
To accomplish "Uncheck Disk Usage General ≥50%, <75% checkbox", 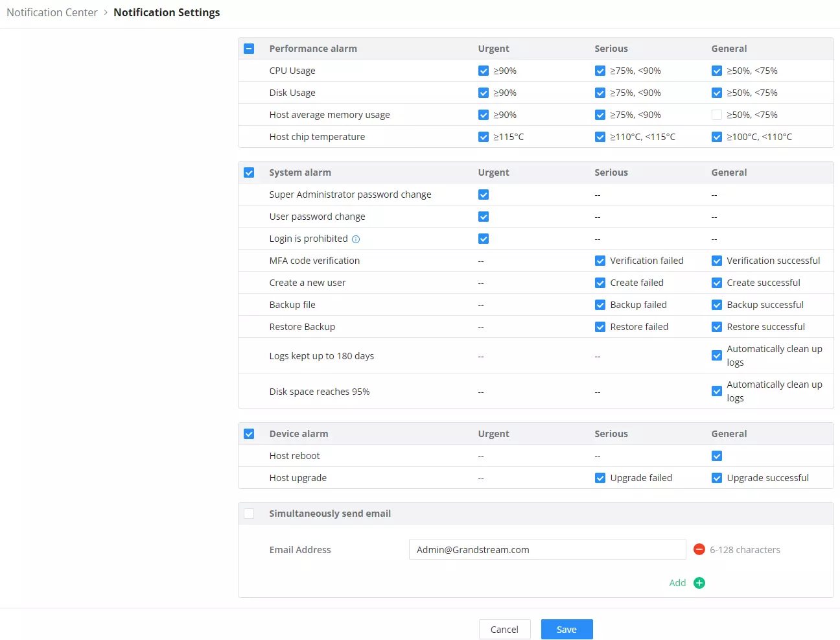I will pyautogui.click(x=717, y=93).
